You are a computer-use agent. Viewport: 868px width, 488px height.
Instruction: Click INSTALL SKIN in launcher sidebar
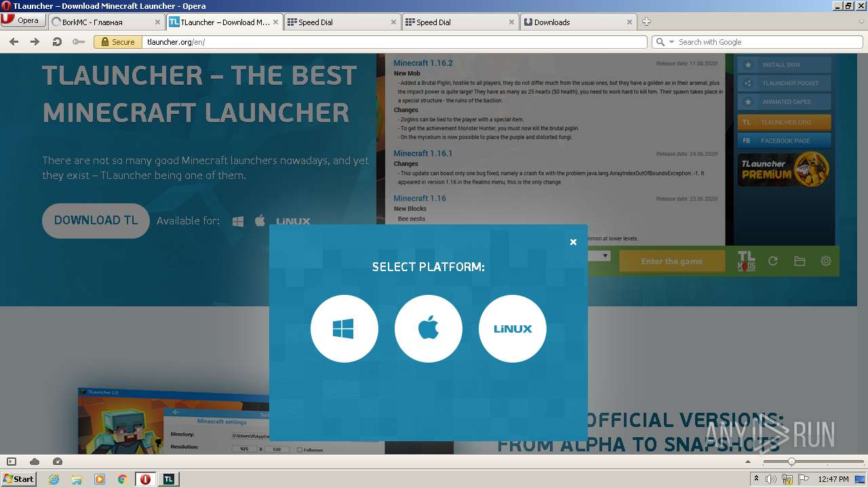784,65
